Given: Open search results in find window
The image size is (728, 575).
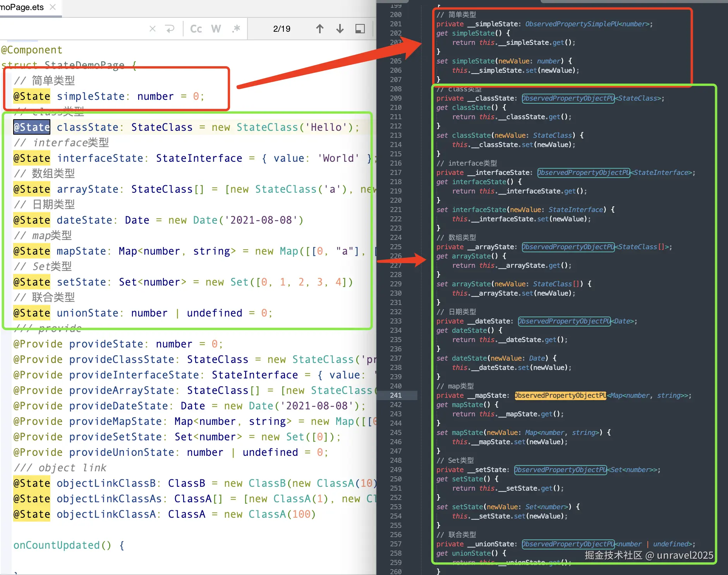Looking at the screenshot, I should [360, 29].
